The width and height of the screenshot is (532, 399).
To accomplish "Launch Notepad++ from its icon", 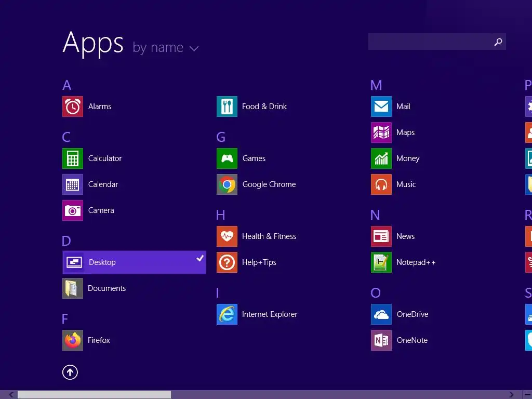I will [x=381, y=262].
